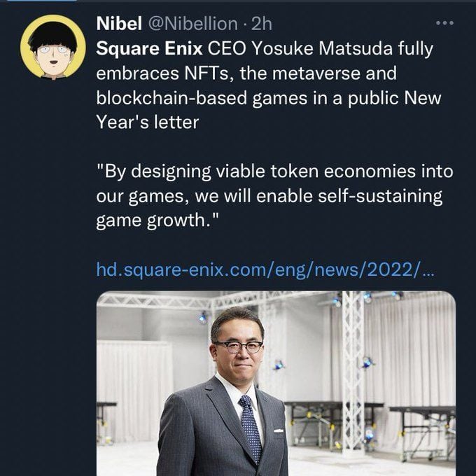
Task: Open the @Nibellion handle profile
Action: point(193,24)
